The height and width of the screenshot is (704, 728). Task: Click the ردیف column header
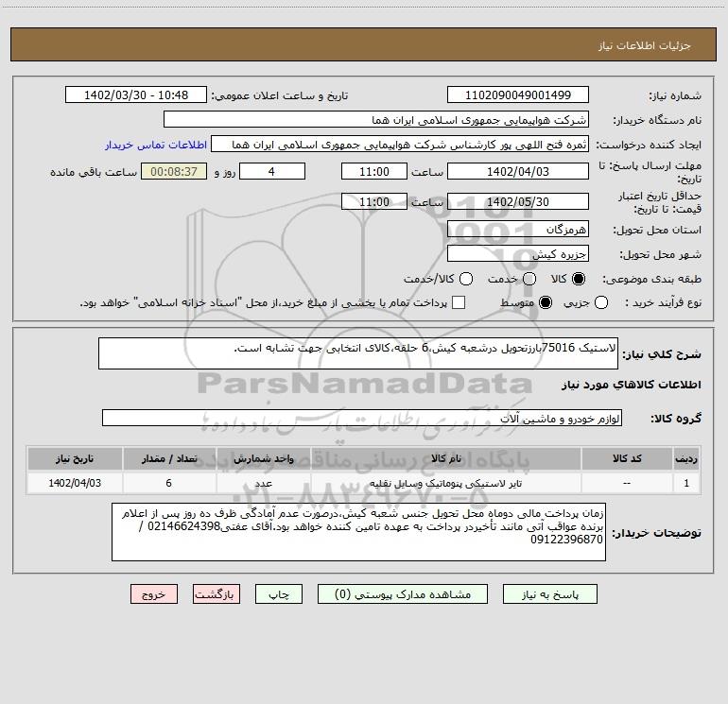pos(686,458)
